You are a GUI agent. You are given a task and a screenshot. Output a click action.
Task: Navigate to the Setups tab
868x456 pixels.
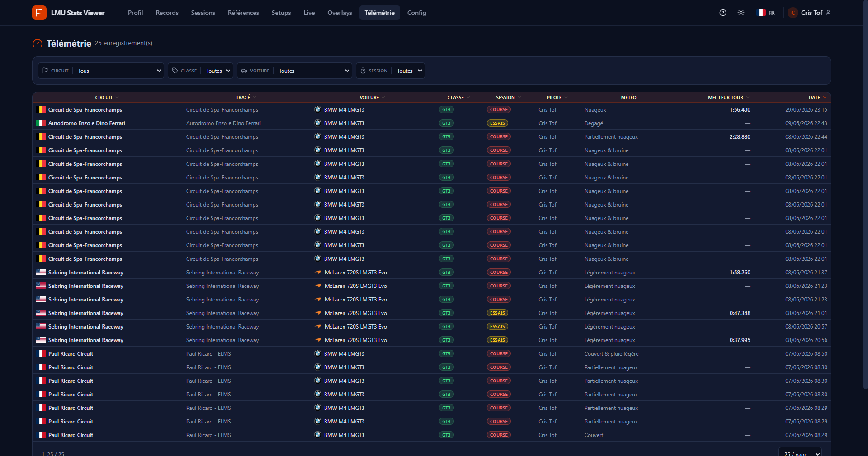click(x=281, y=13)
